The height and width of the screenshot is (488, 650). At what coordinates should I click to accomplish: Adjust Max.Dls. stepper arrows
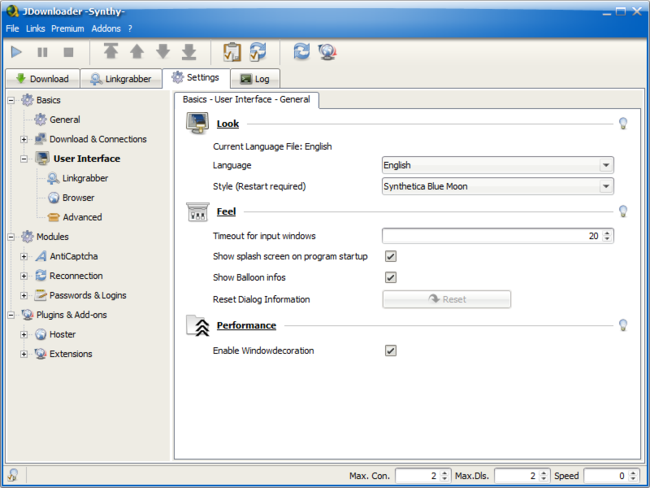[543, 476]
